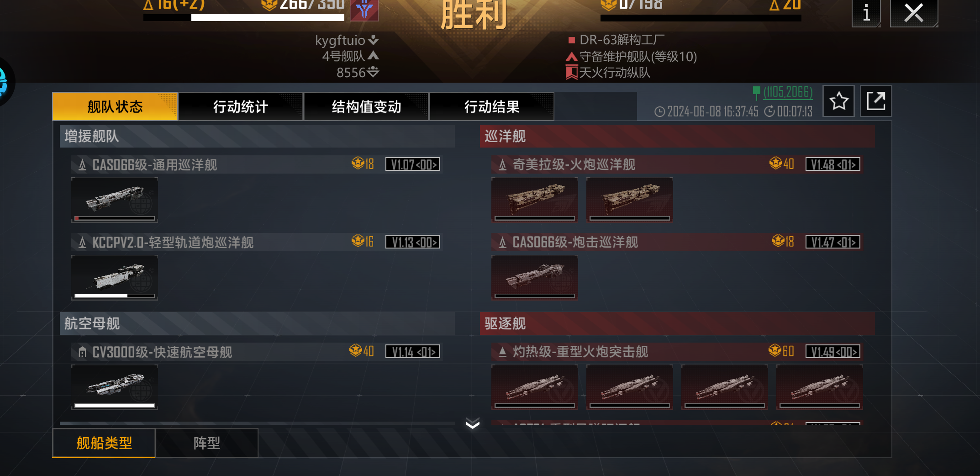Viewport: 980px width, 476px height.
Task: Close the battle report with X
Action: [914, 13]
